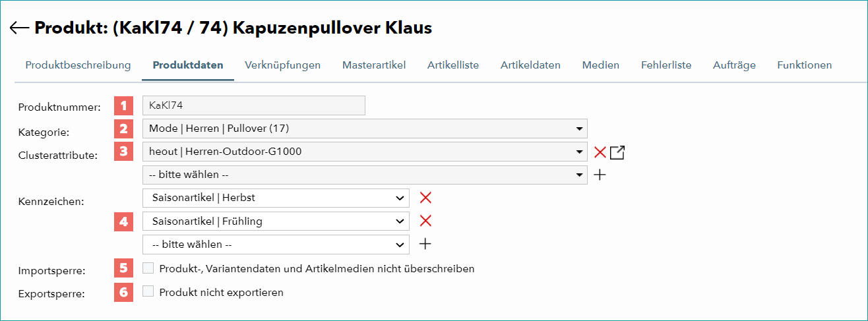Open the Aufträge tab

tap(734, 65)
